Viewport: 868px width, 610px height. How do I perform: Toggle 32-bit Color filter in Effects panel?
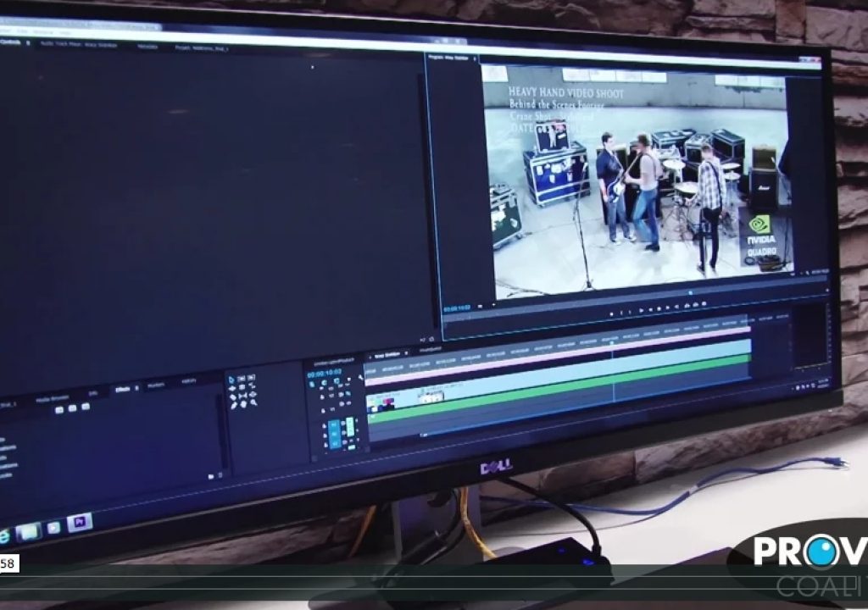[73, 408]
